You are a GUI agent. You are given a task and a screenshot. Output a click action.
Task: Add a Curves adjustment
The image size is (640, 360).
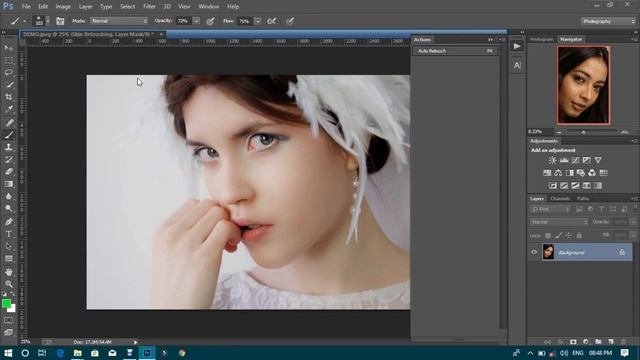tap(575, 160)
